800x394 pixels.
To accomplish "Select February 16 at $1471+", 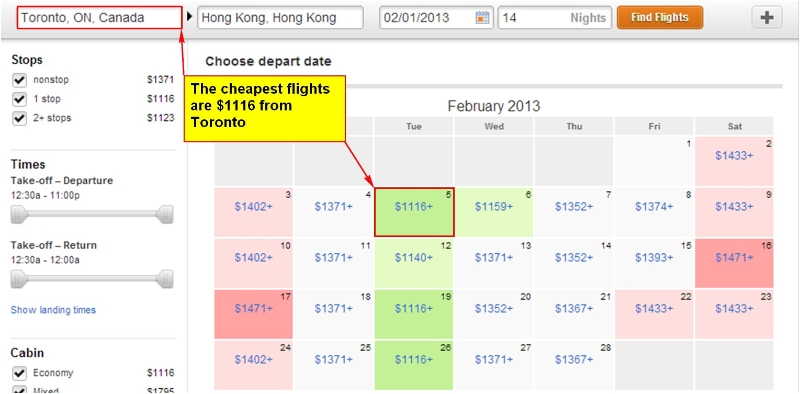I will click(x=734, y=263).
